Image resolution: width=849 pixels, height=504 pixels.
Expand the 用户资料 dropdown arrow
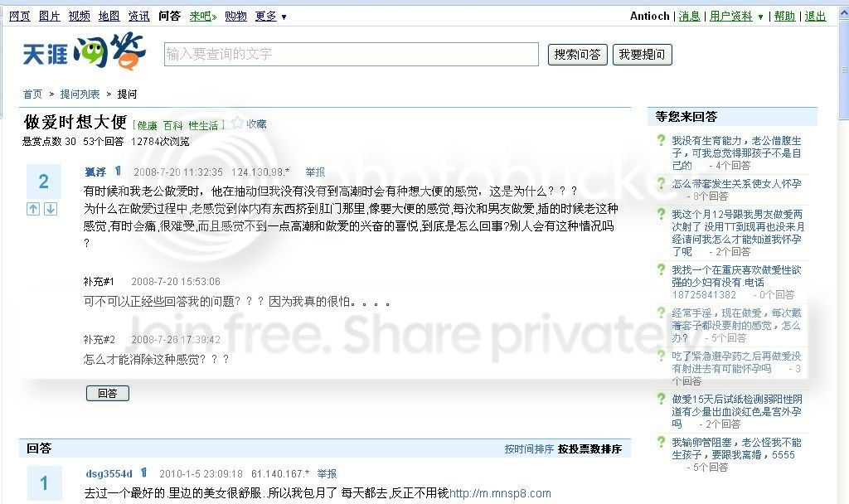click(760, 17)
